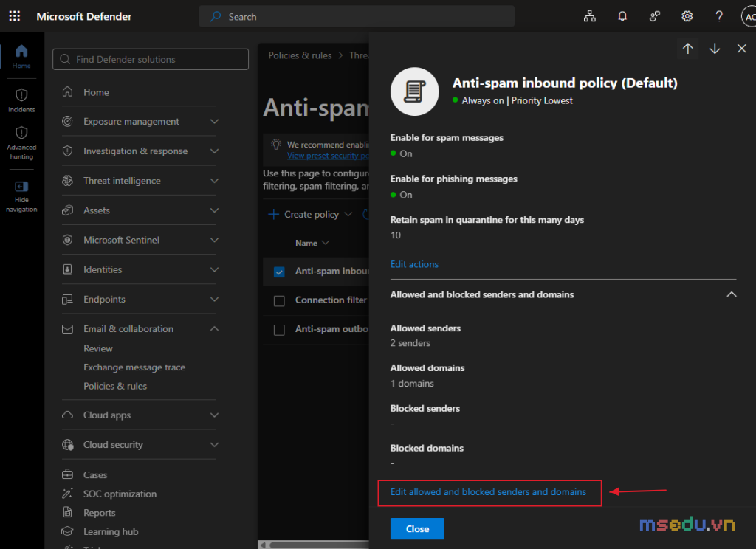
Task: Click Hide navigation icon
Action: click(21, 187)
